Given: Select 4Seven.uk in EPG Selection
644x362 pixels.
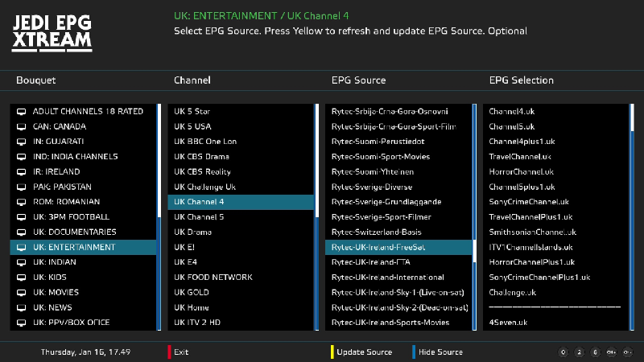Looking at the screenshot, I should pyautogui.click(x=556, y=323).
